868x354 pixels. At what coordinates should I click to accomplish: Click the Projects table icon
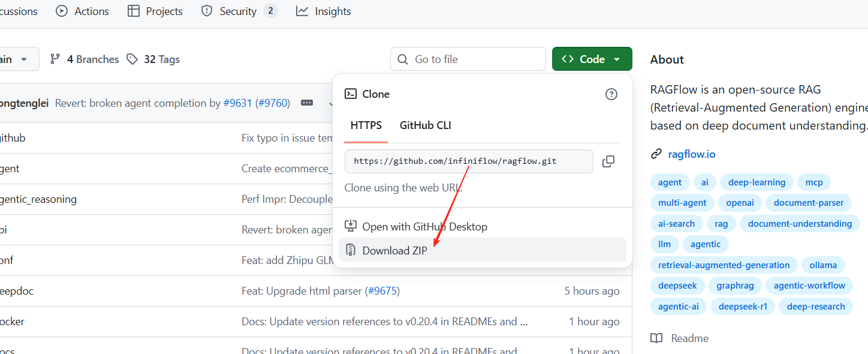pyautogui.click(x=134, y=11)
